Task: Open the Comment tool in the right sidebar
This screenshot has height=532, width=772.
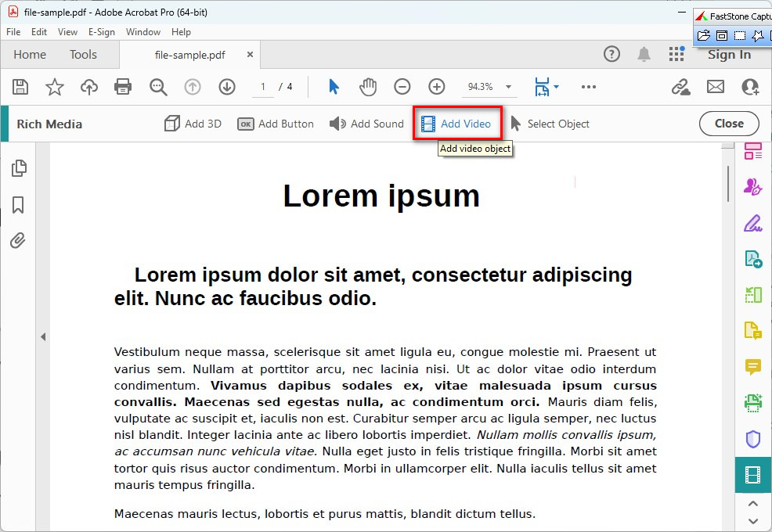Action: tap(752, 367)
